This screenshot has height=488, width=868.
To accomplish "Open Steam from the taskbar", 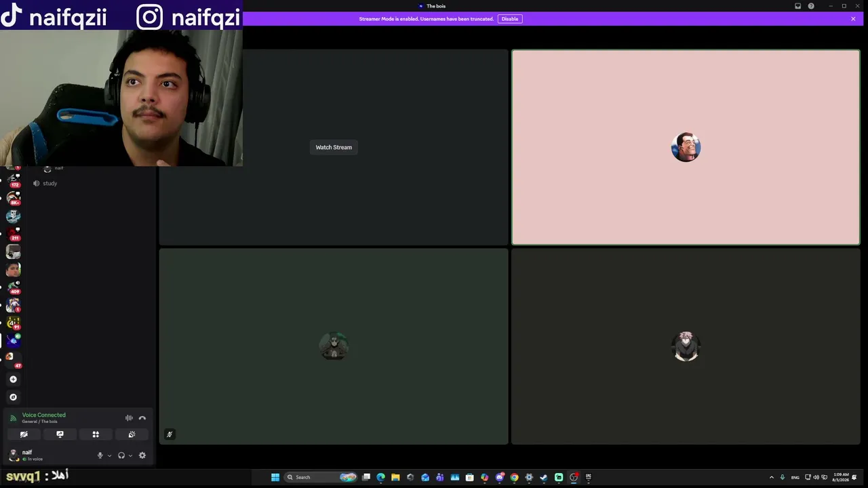I will (544, 477).
